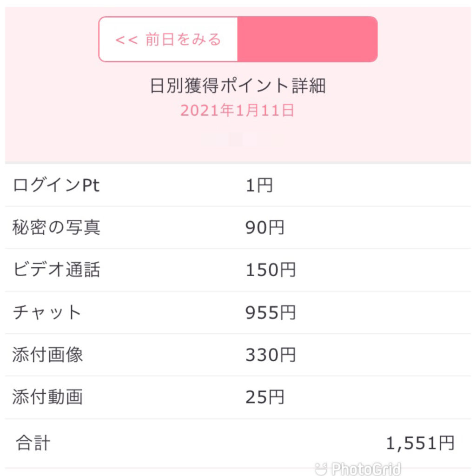Click the 1円 login point value
Viewport: 476px width, 476px height.
pos(259,186)
